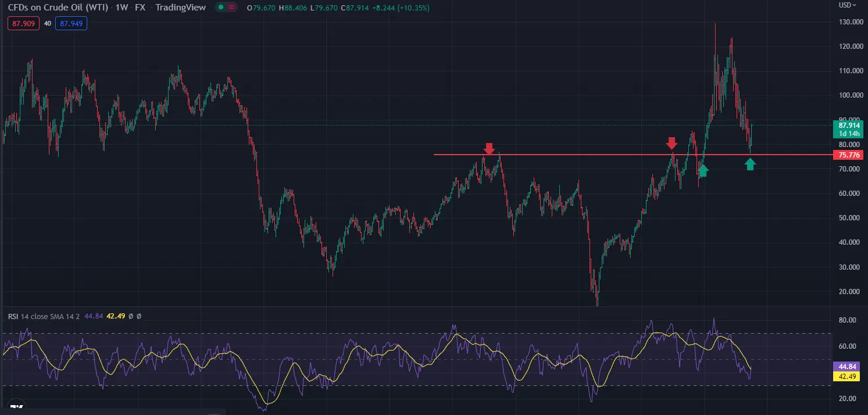Select the first red down-arrow marker

coord(489,149)
